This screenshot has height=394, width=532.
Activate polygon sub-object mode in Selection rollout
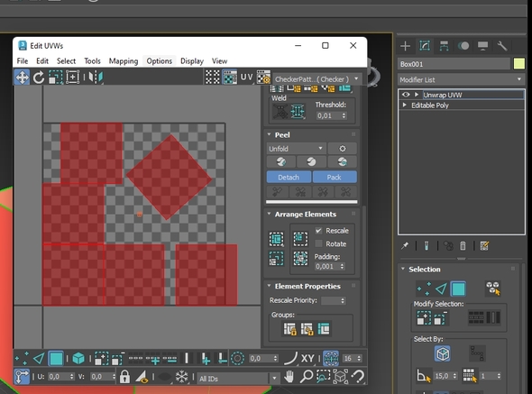pyautogui.click(x=458, y=289)
